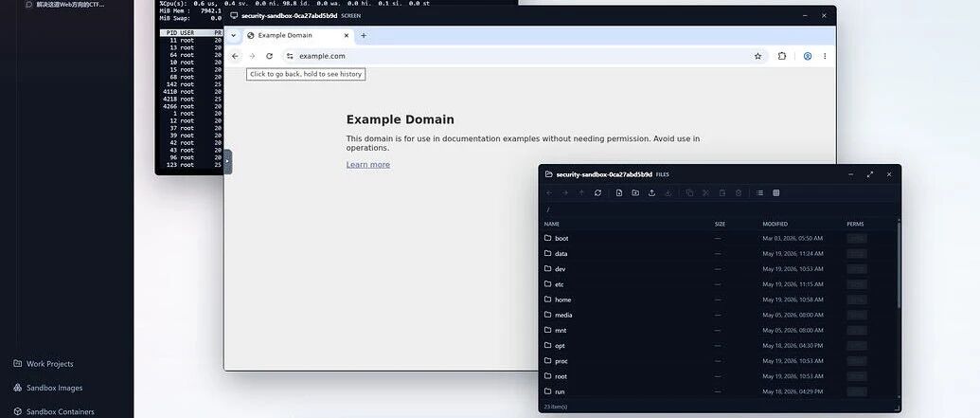The width and height of the screenshot is (980, 418).
Task: Go forward in the Files window toolbar
Action: 565,192
